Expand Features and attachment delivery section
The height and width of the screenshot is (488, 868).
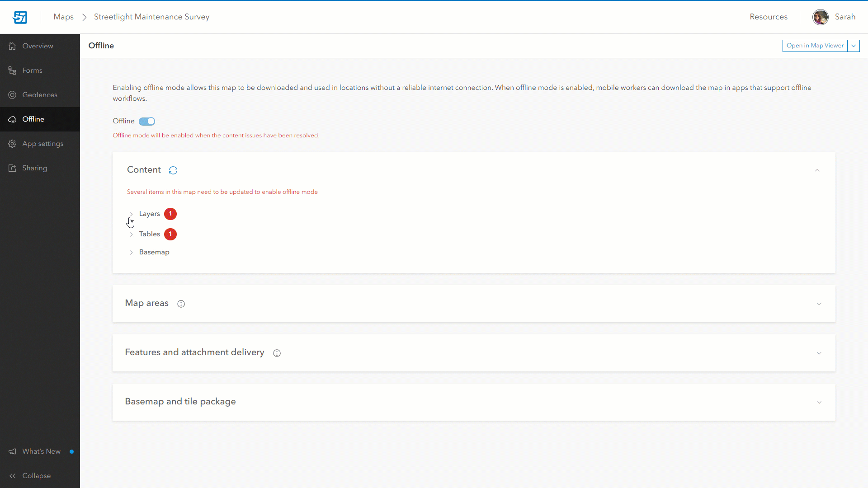[820, 353]
